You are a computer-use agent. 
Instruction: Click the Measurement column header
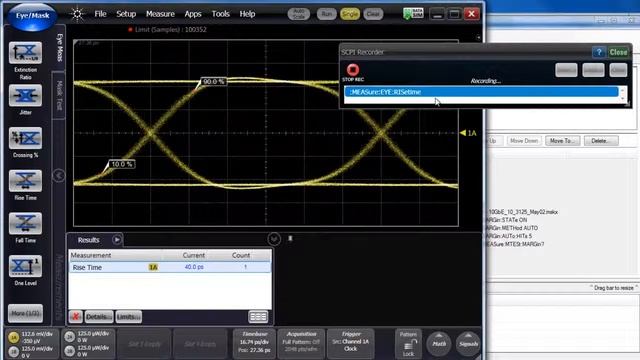point(91,255)
